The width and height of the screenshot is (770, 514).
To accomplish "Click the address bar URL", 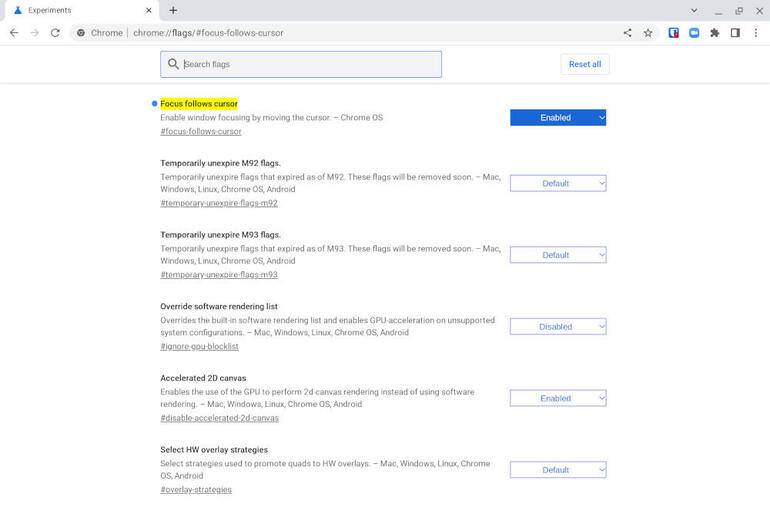I will [208, 33].
